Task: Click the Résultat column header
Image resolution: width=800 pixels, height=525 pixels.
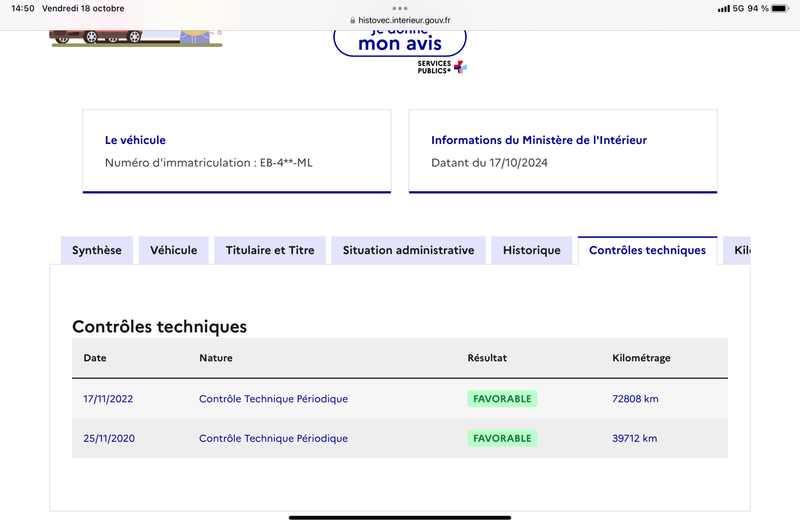Action: (x=487, y=358)
